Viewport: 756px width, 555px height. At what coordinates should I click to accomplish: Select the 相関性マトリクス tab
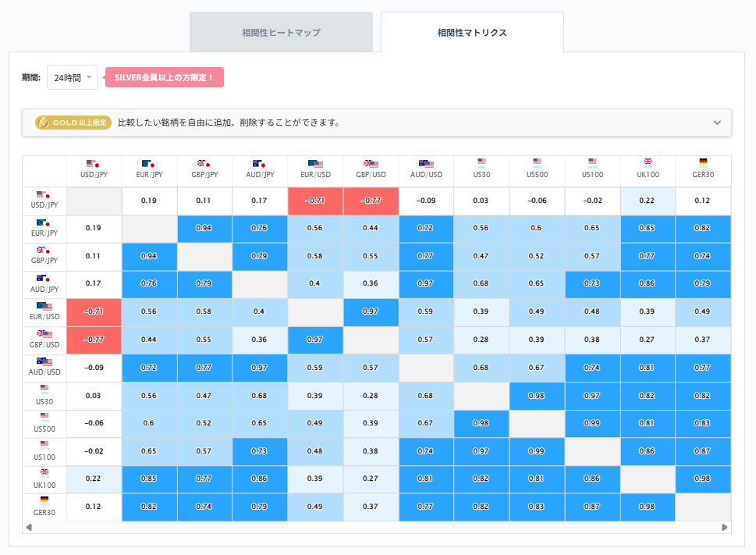[471, 32]
